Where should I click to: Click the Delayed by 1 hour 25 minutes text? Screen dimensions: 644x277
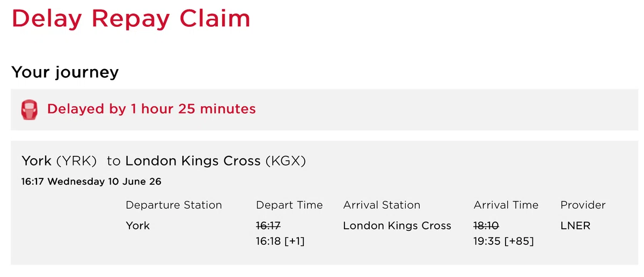151,109
